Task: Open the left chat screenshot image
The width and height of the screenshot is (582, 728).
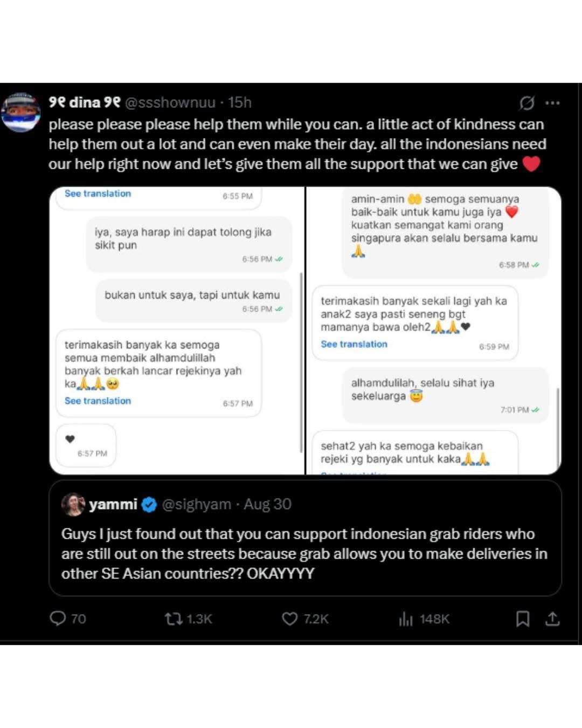Action: (x=177, y=331)
